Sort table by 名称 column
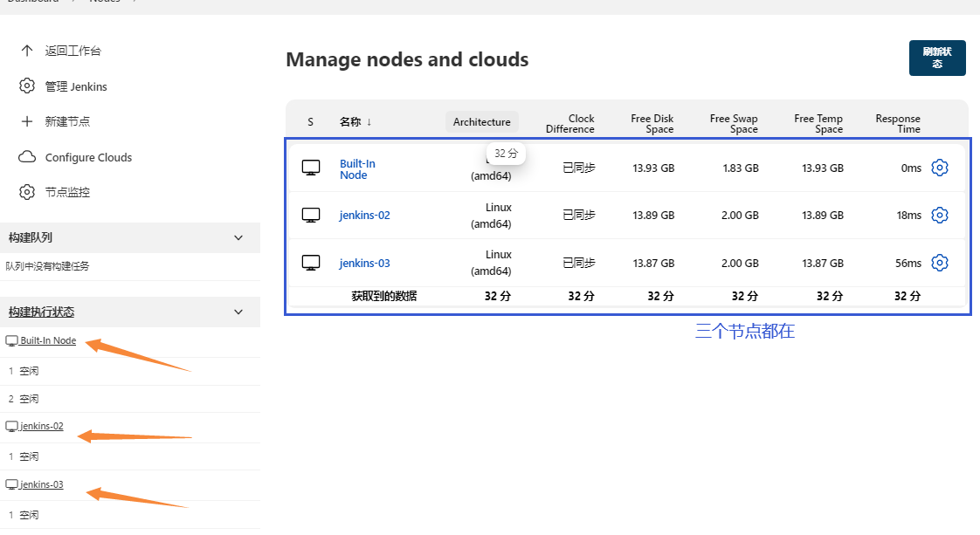The height and width of the screenshot is (535, 980). (355, 121)
